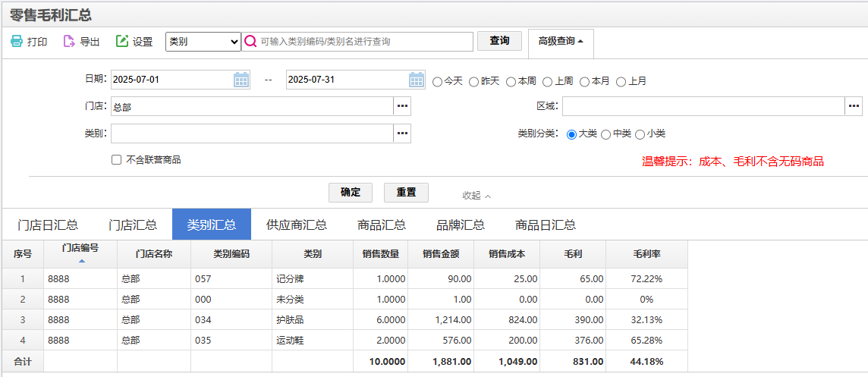Select the 本月 radio option
Image resolution: width=868 pixels, height=377 pixels.
pyautogui.click(x=584, y=82)
